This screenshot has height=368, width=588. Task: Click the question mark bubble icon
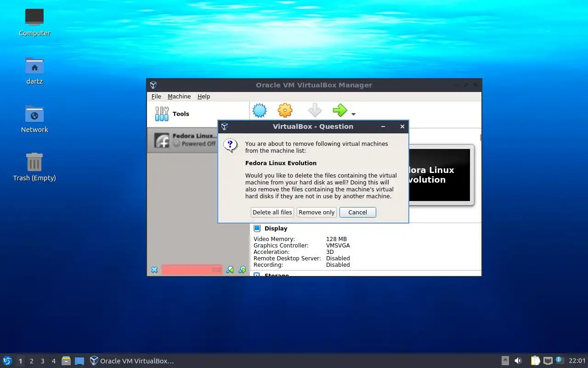pos(231,146)
